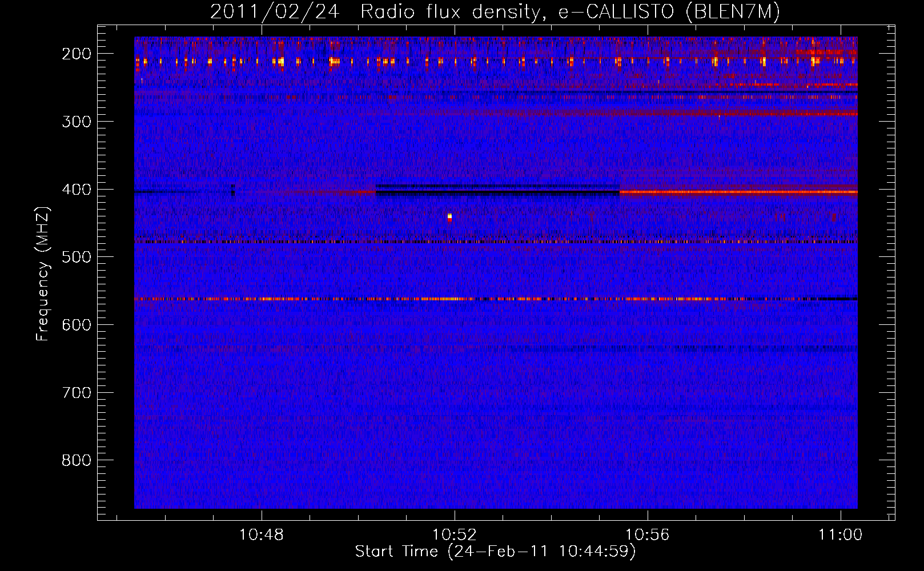Screen dimensions: 924x571
Task: Click the 200 frequency tick label
Action: pos(77,54)
